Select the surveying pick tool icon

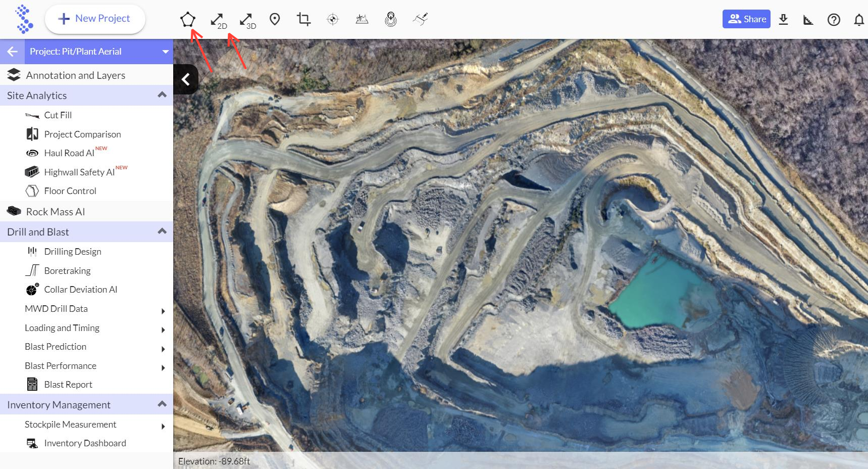coord(420,19)
